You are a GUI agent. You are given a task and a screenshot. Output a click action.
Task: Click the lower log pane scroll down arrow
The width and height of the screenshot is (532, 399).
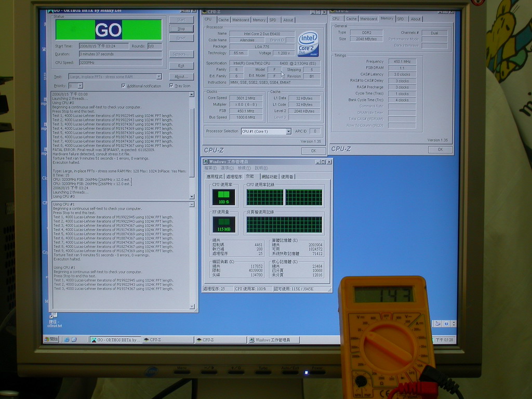click(x=192, y=307)
